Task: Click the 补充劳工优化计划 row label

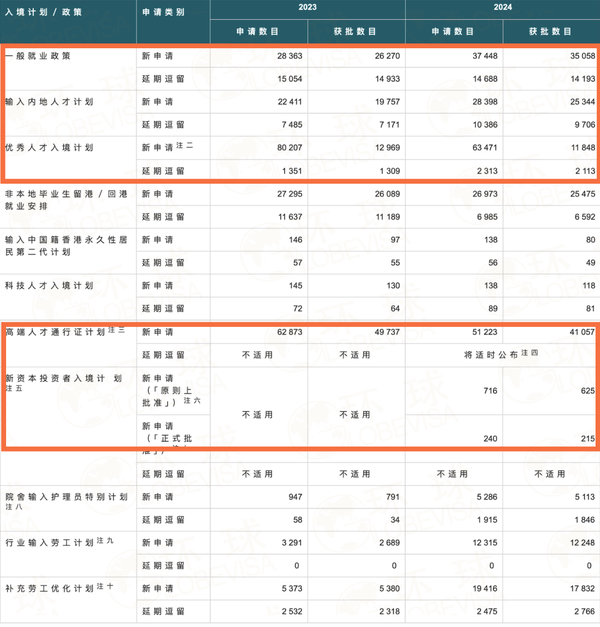Action: [50, 589]
